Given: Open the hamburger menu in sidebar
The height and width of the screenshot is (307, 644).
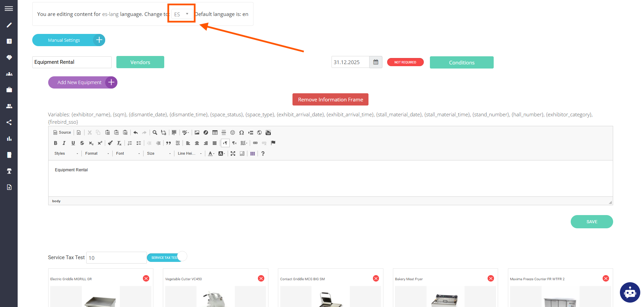Looking at the screenshot, I should 9,8.
